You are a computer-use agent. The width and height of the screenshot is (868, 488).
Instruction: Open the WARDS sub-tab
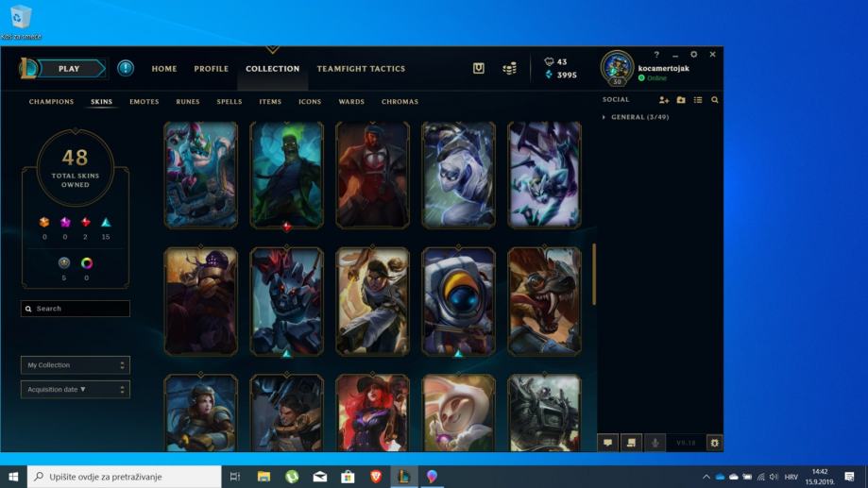click(x=351, y=102)
